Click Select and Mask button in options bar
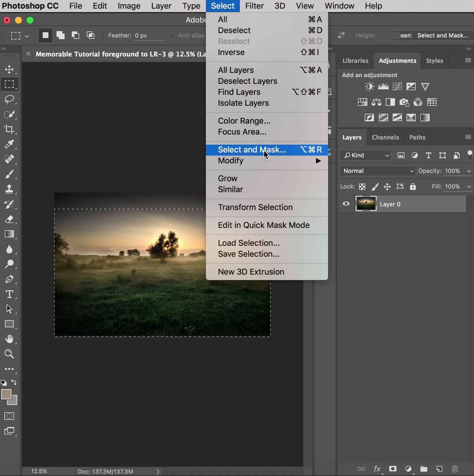Image resolution: width=474 pixels, height=476 pixels. [x=443, y=35]
